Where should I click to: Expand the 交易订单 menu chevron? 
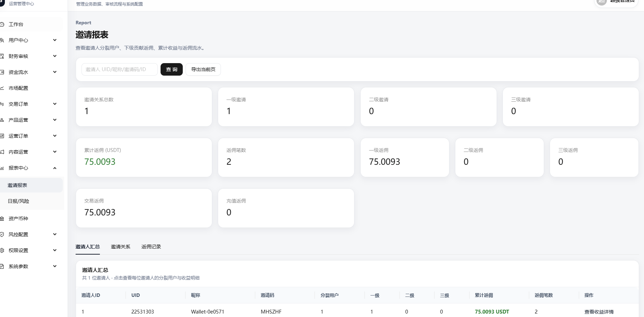55,104
